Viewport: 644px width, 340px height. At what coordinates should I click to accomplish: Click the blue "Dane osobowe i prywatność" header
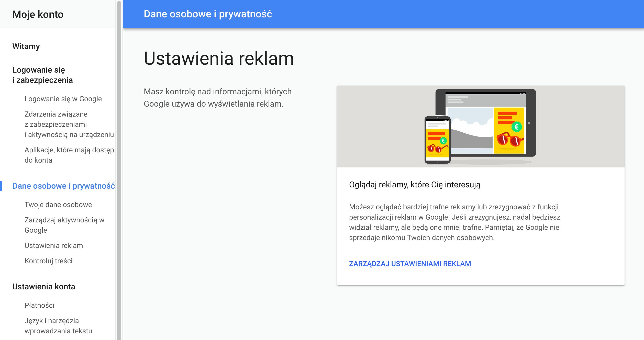208,14
